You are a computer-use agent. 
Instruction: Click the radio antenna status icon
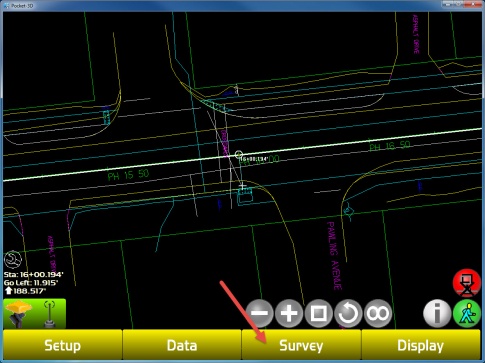tap(50, 314)
